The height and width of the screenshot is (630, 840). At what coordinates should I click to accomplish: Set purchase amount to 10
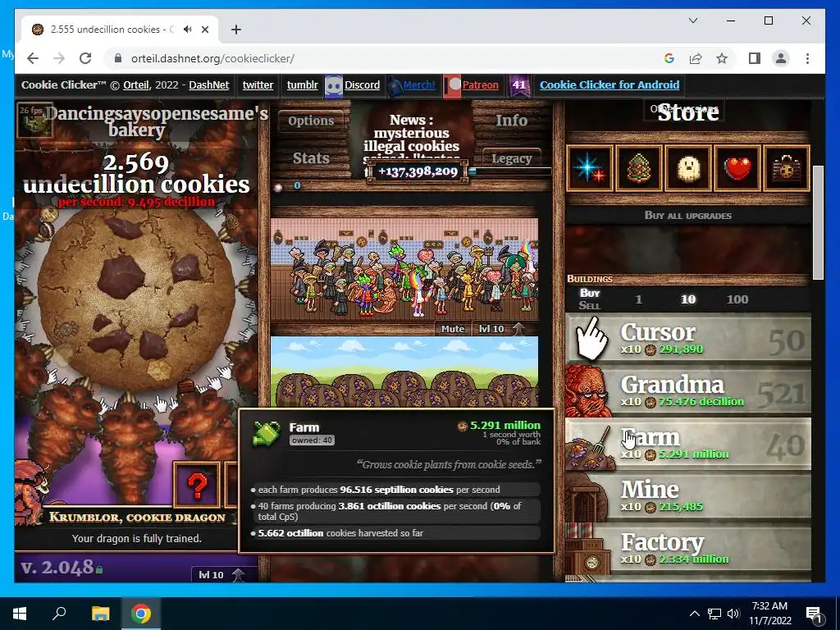coord(688,299)
